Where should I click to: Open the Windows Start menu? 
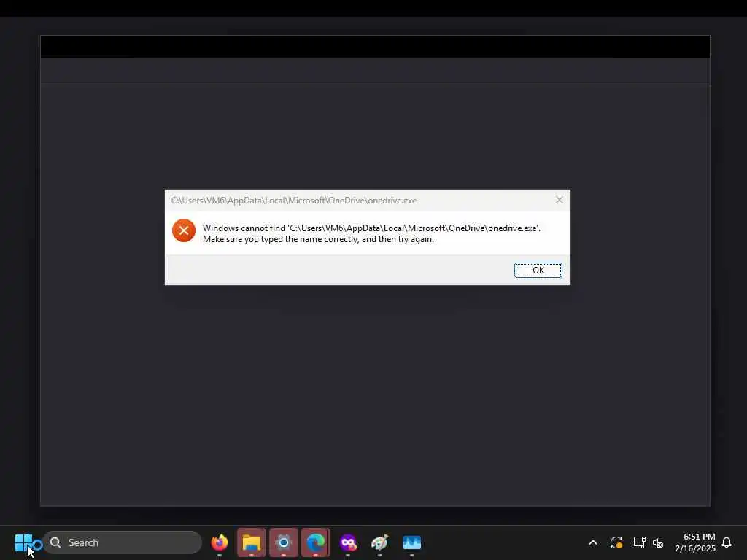pyautogui.click(x=23, y=542)
